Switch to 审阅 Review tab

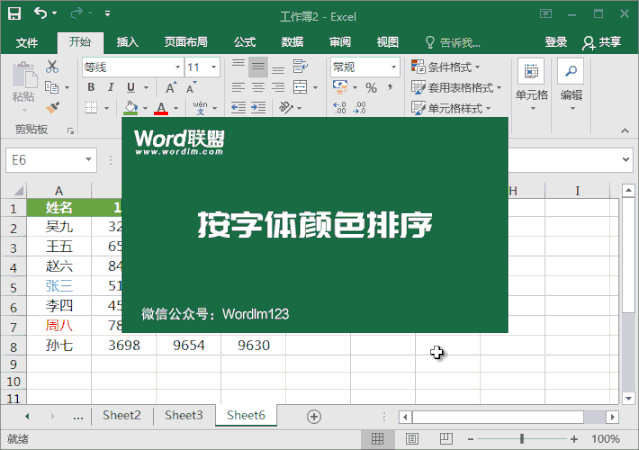coord(340,42)
